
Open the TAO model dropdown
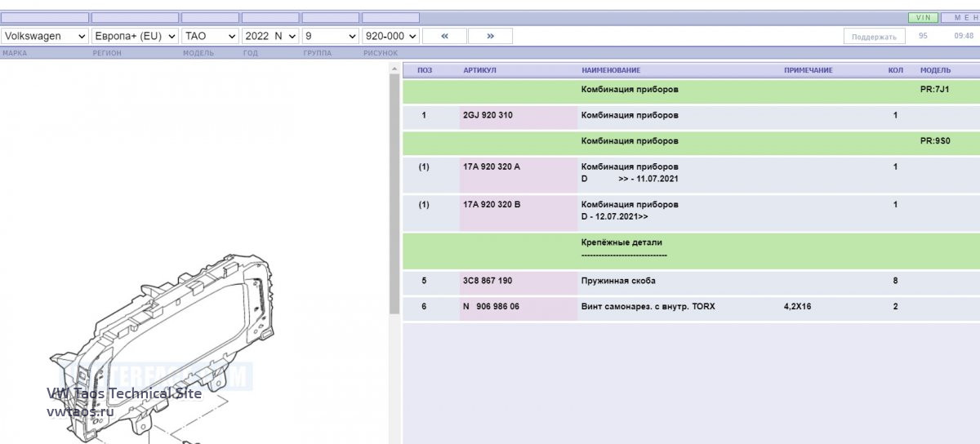210,36
